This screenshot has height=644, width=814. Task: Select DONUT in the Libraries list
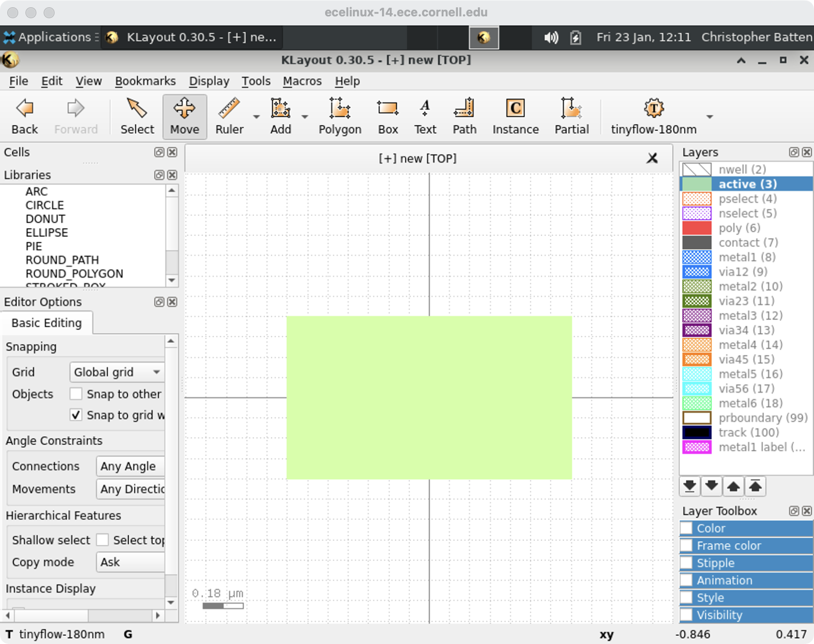coord(45,219)
